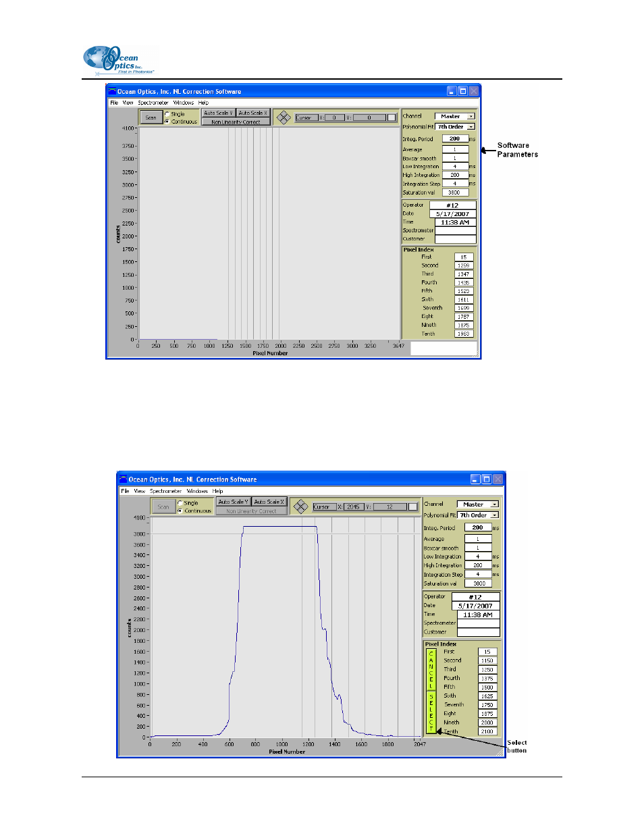
Task: Click the cursor color box in lower window
Action: [x=413, y=506]
